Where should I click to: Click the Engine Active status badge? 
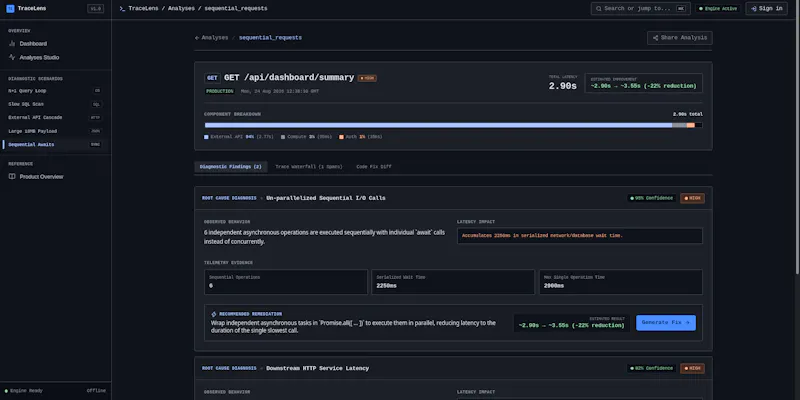[x=718, y=9]
